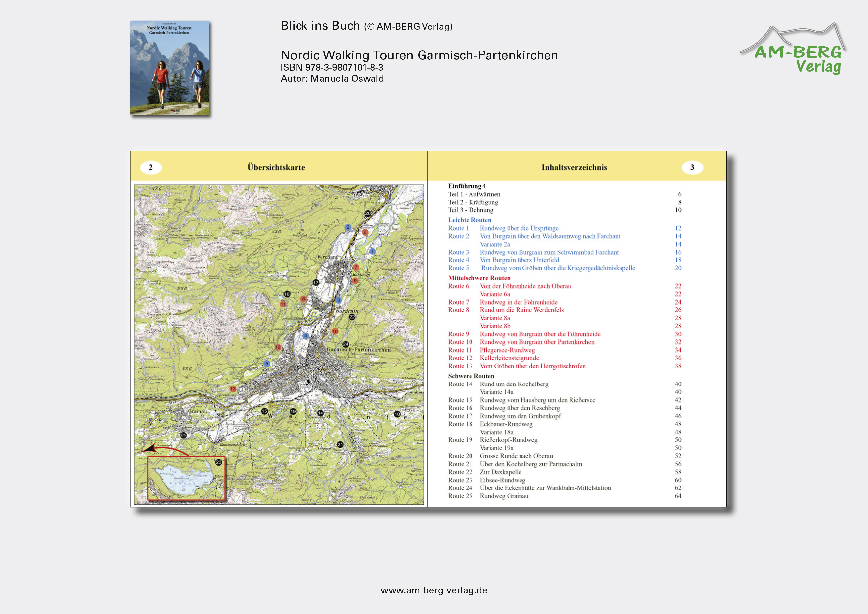
Task: Select Route 20 Grosse Runde nach Oberau
Action: (565, 456)
